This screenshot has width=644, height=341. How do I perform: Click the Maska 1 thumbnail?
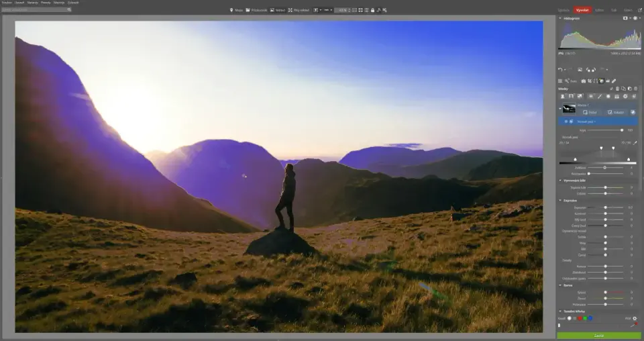tap(569, 108)
